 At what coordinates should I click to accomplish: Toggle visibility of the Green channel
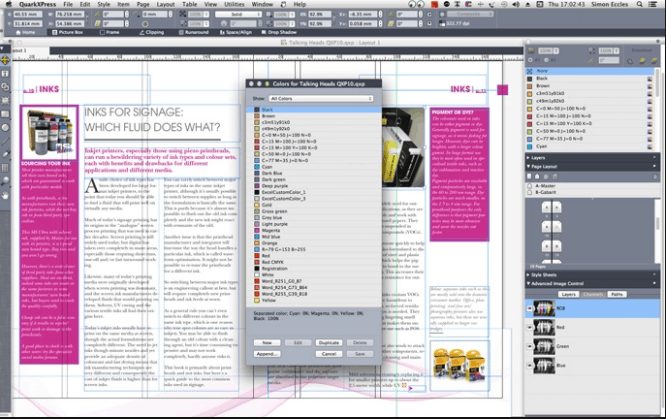coord(530,346)
